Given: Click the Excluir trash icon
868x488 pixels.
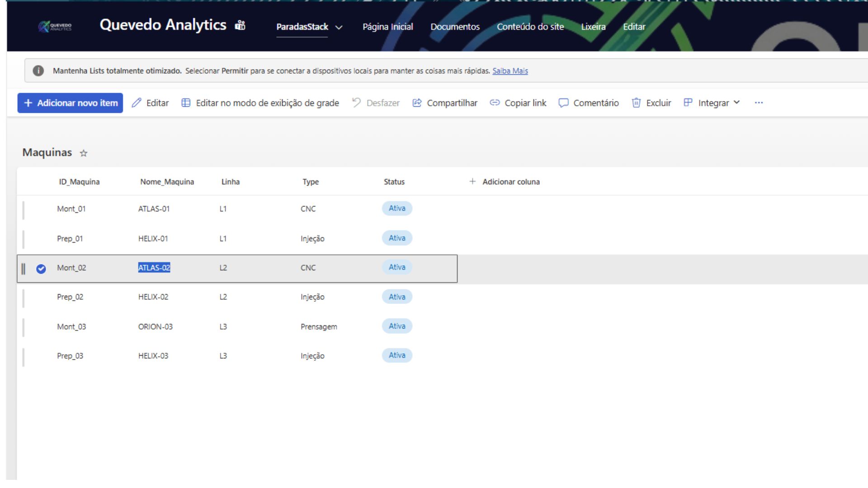Looking at the screenshot, I should 636,103.
